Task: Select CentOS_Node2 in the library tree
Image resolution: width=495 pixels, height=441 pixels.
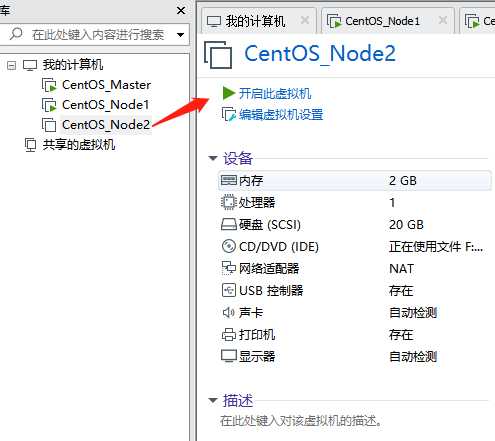Action: (106, 125)
